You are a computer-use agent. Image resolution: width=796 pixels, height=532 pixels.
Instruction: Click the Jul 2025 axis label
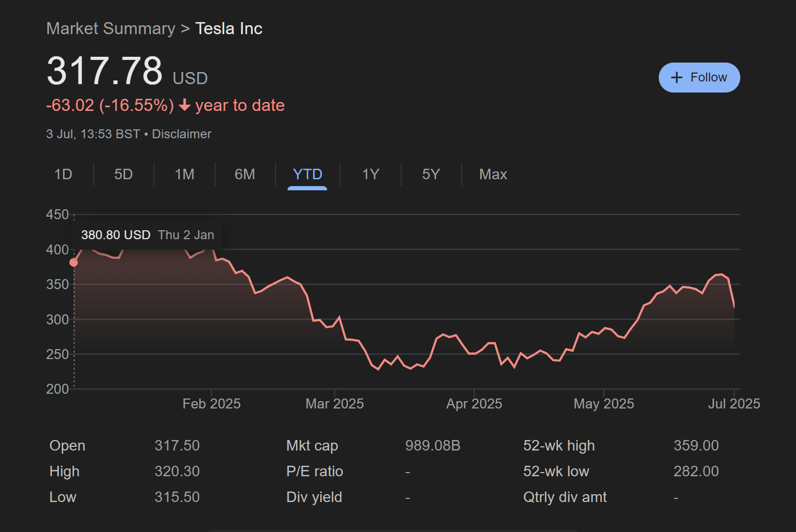tap(734, 404)
